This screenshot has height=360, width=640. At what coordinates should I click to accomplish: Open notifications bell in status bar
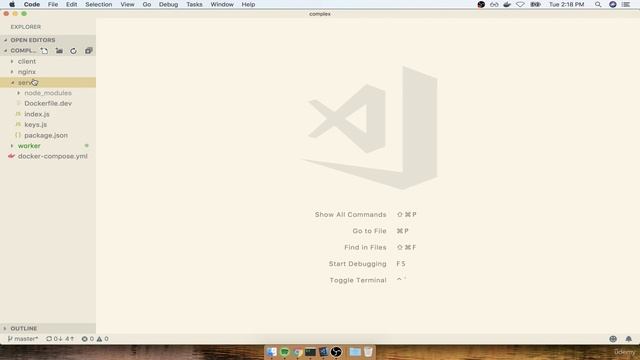click(x=629, y=339)
